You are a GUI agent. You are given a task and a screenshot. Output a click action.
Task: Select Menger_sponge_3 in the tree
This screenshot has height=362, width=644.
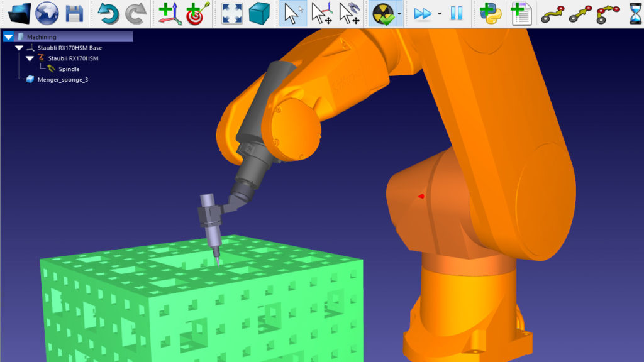point(63,80)
